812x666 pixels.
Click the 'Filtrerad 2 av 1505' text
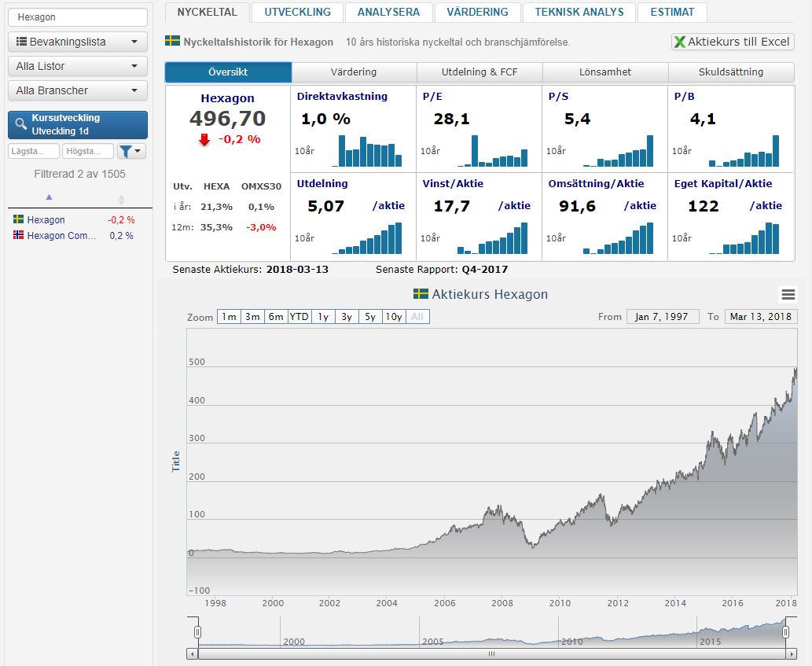pos(79,174)
